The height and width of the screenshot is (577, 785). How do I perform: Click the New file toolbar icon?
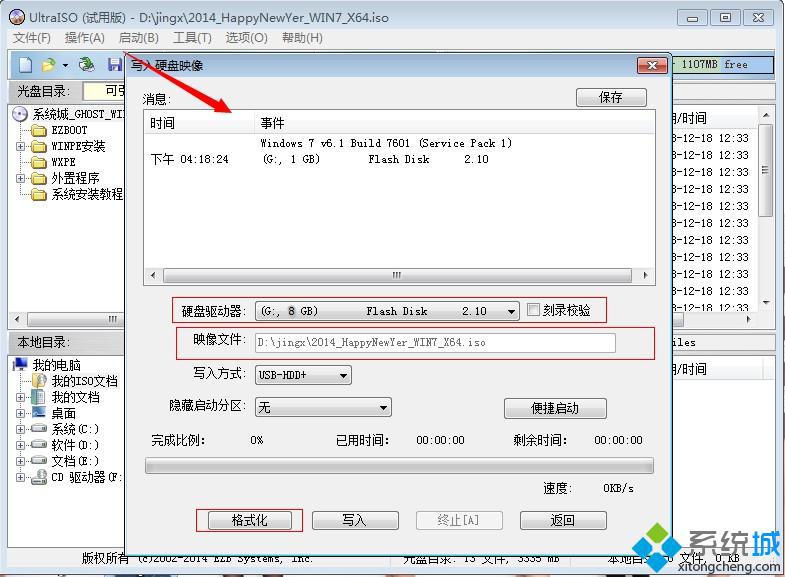point(26,65)
